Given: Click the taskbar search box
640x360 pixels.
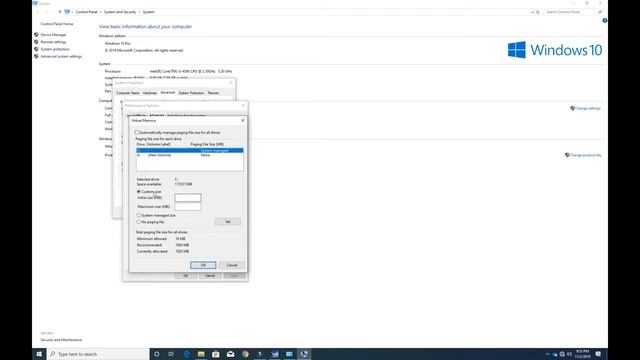Looking at the screenshot, I should click(x=98, y=354).
